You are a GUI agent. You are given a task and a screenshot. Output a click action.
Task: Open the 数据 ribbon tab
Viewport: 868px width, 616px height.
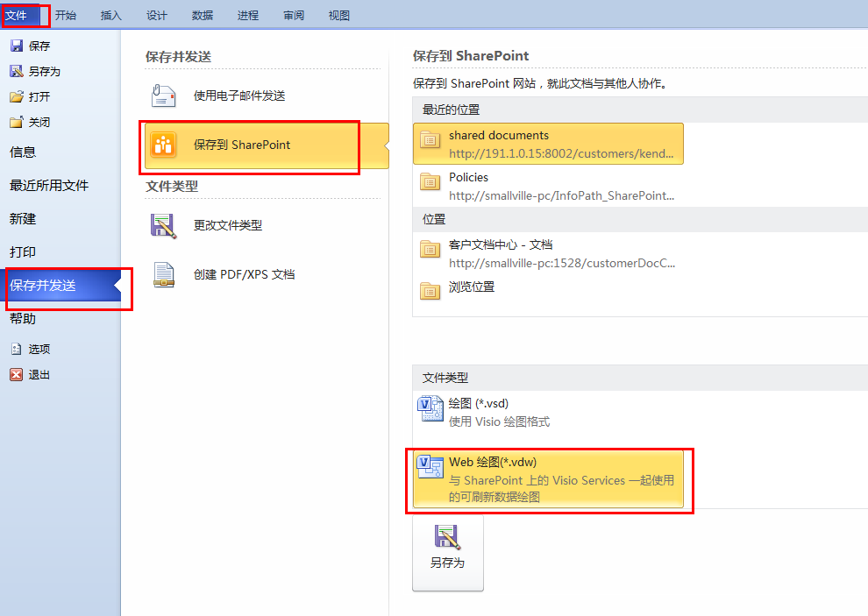pos(202,16)
